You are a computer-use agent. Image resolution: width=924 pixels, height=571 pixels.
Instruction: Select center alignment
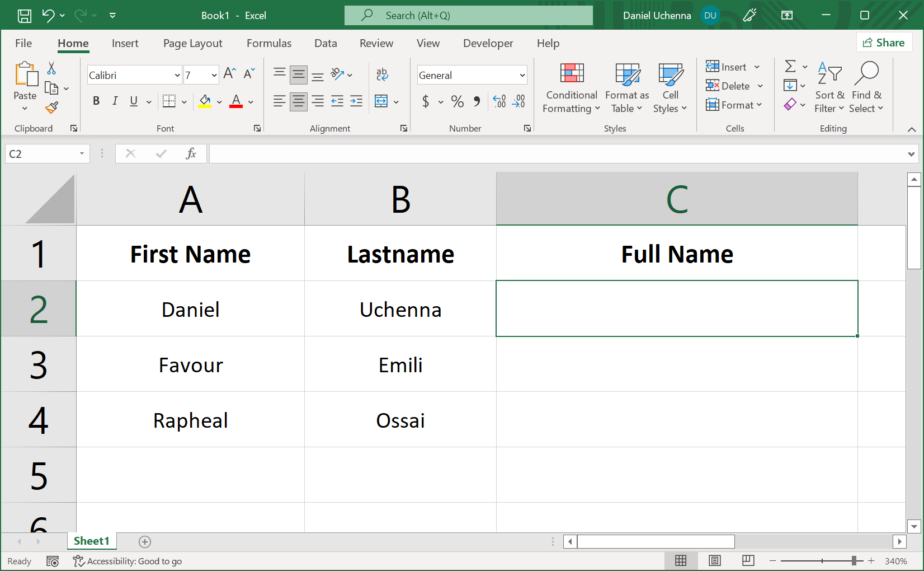pos(298,101)
